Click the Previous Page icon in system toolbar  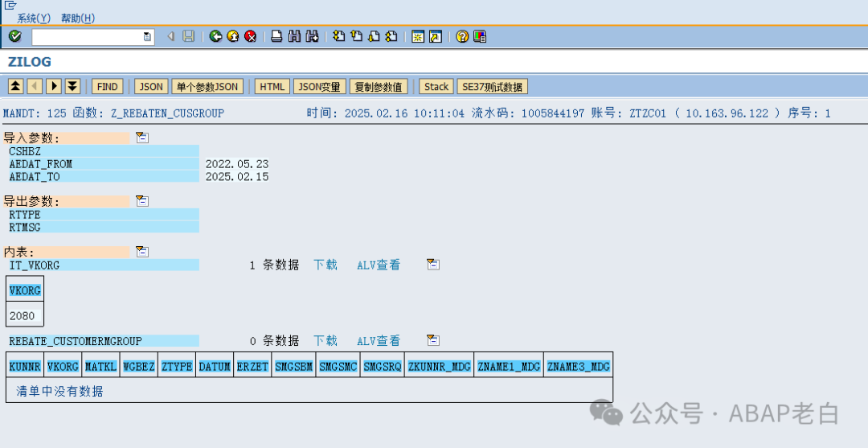(x=357, y=36)
